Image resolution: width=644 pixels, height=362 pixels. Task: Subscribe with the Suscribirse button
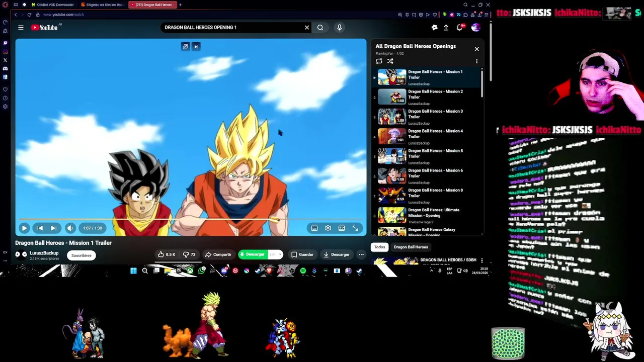click(x=81, y=255)
